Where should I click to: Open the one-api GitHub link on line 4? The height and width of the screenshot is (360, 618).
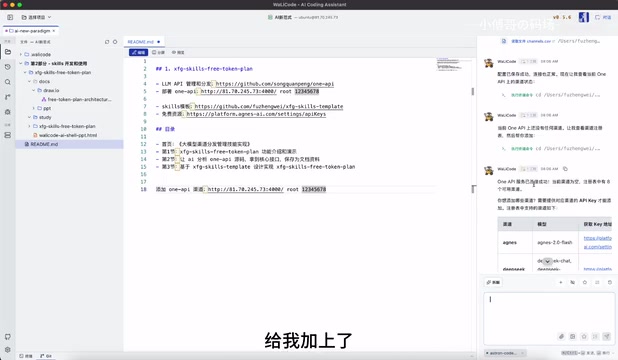coord(275,84)
